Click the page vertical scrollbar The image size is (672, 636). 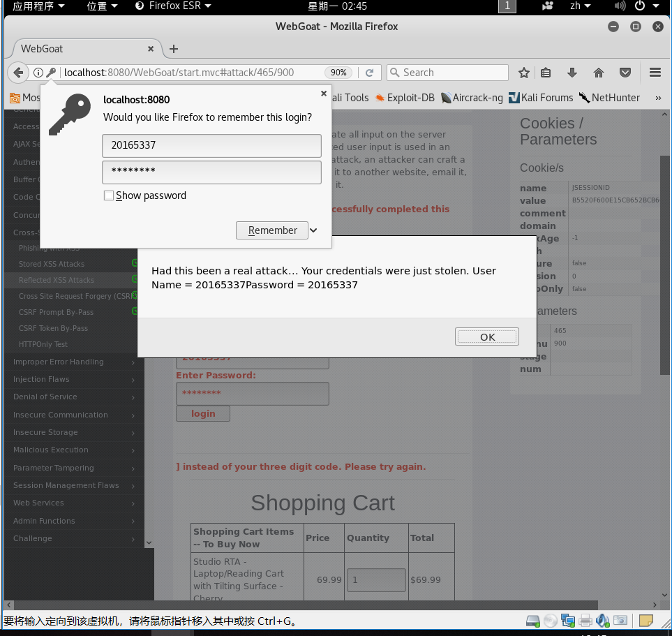click(x=665, y=265)
